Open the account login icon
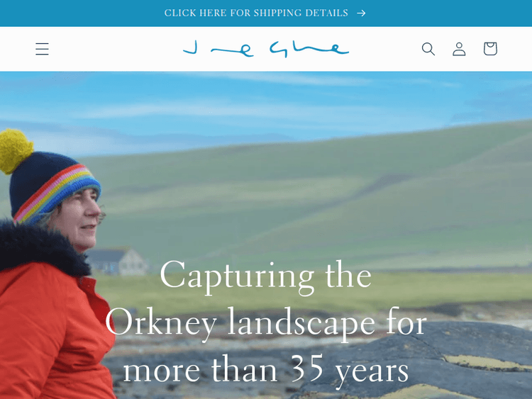This screenshot has height=399, width=532. pos(459,49)
